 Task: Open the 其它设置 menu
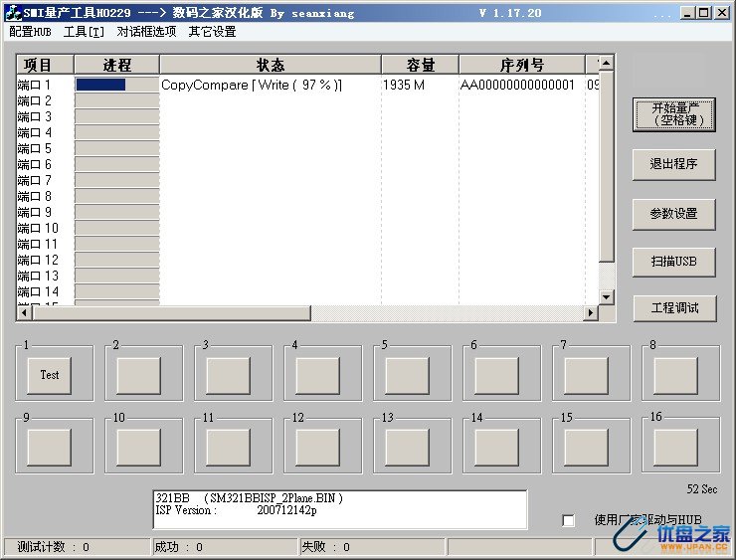point(212,31)
